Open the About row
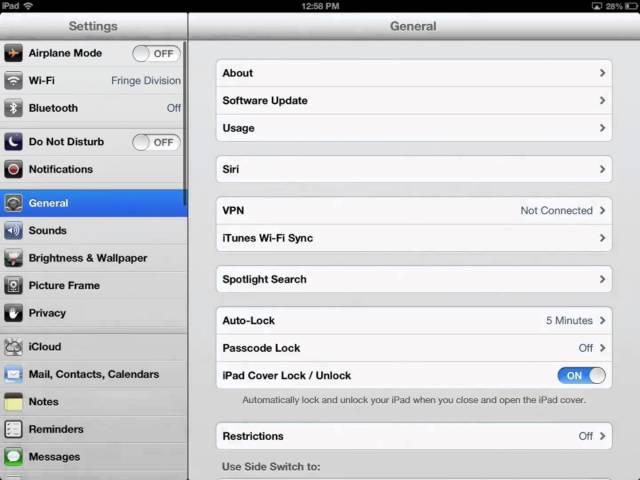640x480 pixels. (x=413, y=73)
